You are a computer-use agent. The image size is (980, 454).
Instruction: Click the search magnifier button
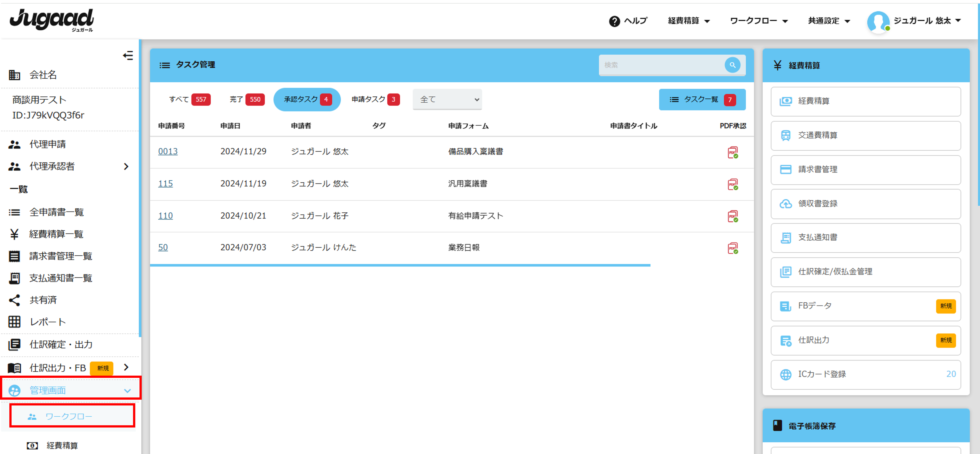click(x=732, y=65)
